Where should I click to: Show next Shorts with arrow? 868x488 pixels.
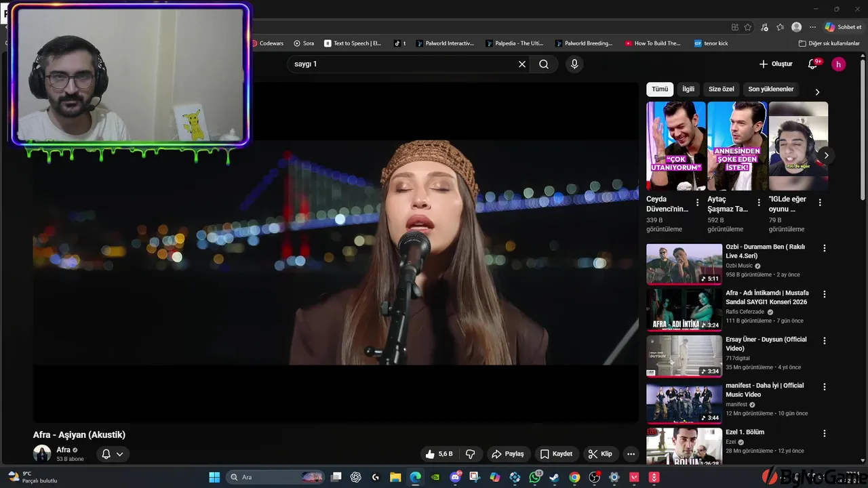pyautogui.click(x=826, y=155)
